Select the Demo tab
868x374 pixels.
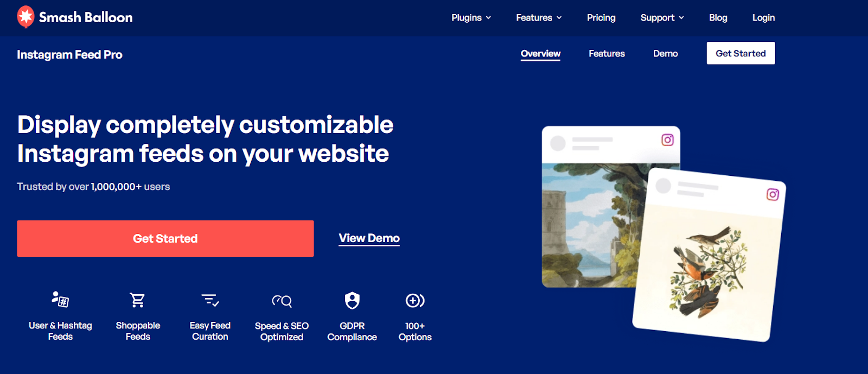click(x=665, y=54)
